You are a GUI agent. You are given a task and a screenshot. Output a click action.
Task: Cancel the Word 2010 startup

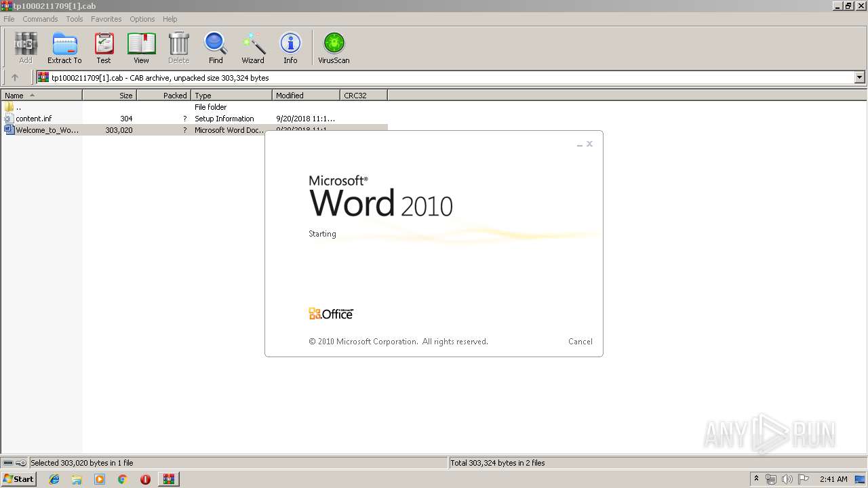tap(580, 342)
